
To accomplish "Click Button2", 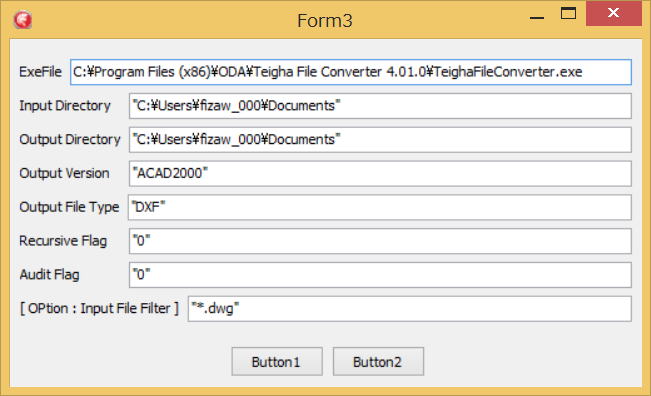I will pos(378,362).
